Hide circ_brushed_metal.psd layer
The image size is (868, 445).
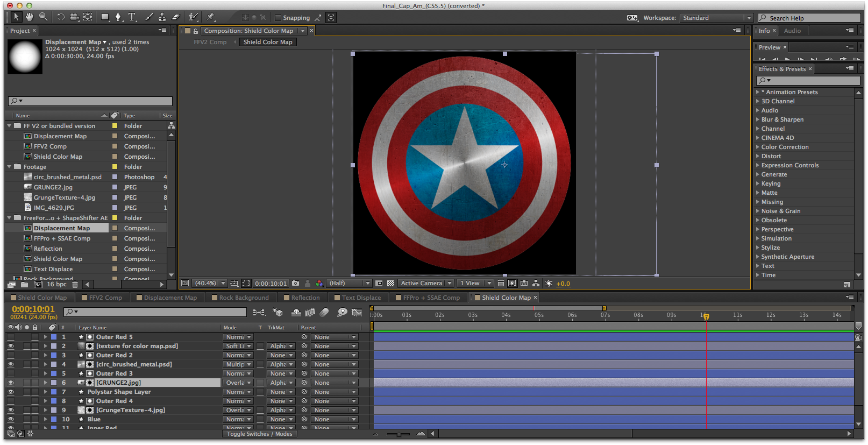[x=11, y=364]
